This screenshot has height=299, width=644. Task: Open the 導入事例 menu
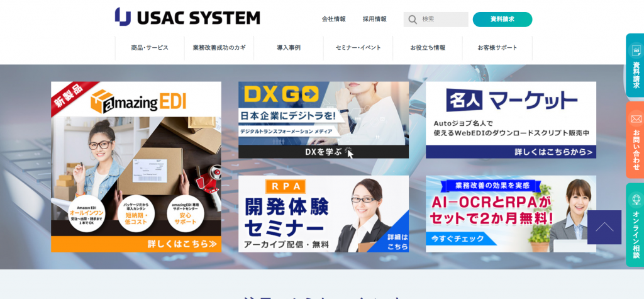click(x=289, y=48)
